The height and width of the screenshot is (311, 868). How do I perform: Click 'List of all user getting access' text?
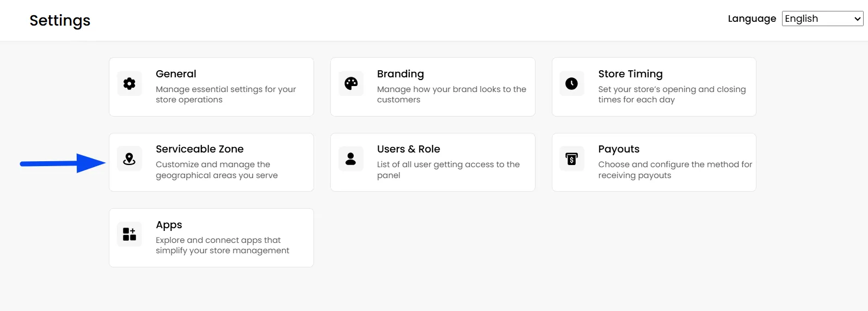click(x=448, y=169)
